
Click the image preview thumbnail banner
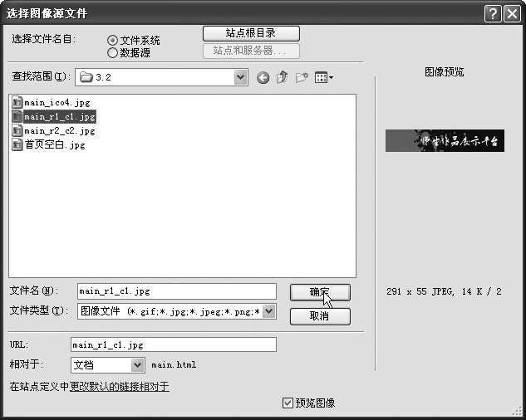(x=445, y=141)
